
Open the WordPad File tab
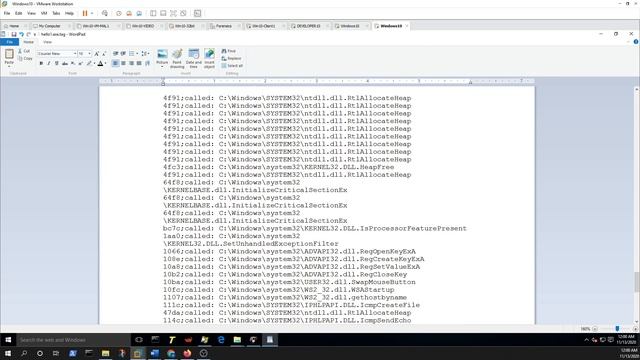pos(9,42)
